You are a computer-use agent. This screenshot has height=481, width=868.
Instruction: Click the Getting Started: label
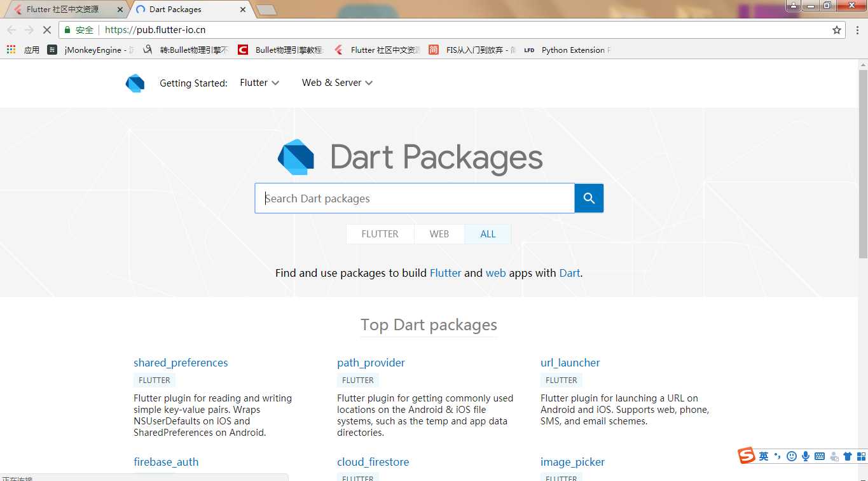pos(193,83)
